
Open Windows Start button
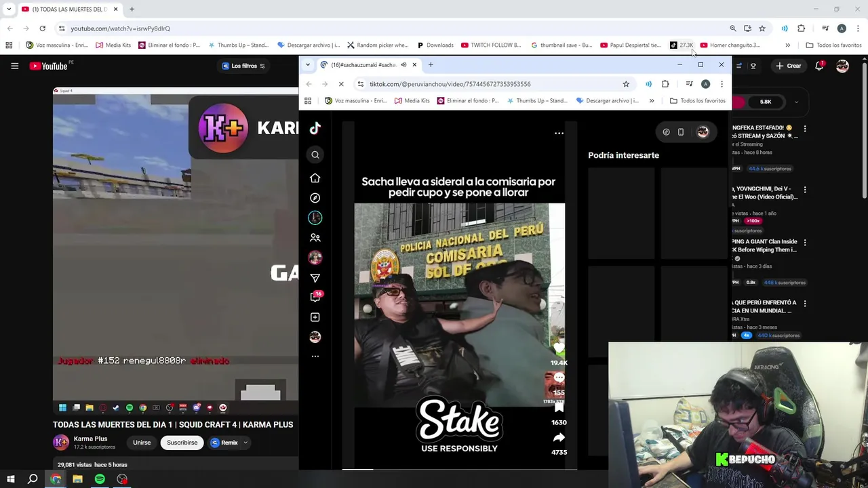(x=11, y=479)
